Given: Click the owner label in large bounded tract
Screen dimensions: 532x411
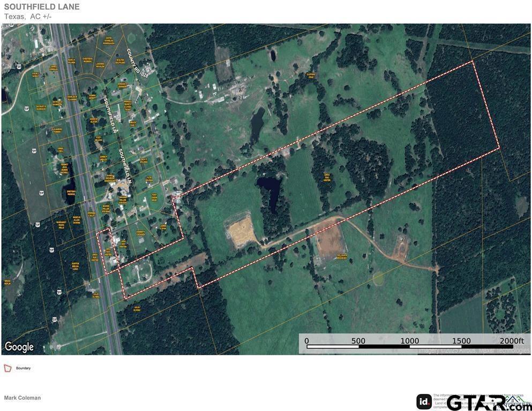Looking at the screenshot, I should [327, 178].
